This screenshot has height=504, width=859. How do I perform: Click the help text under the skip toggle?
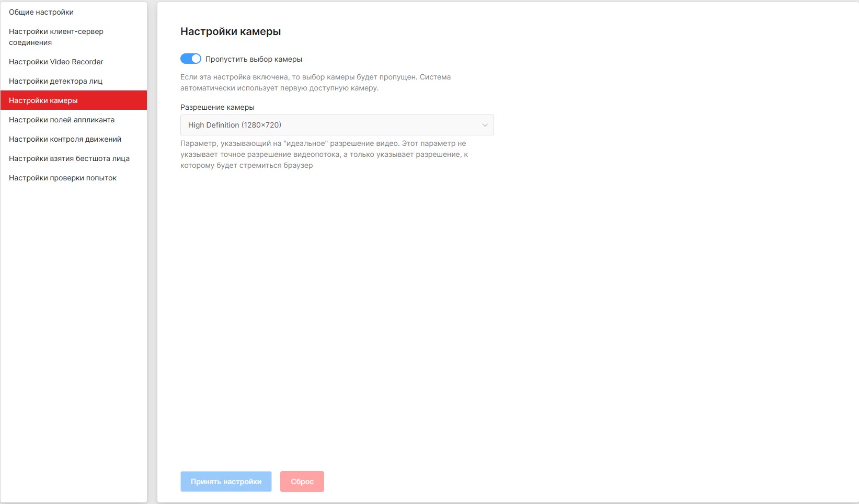(315, 83)
